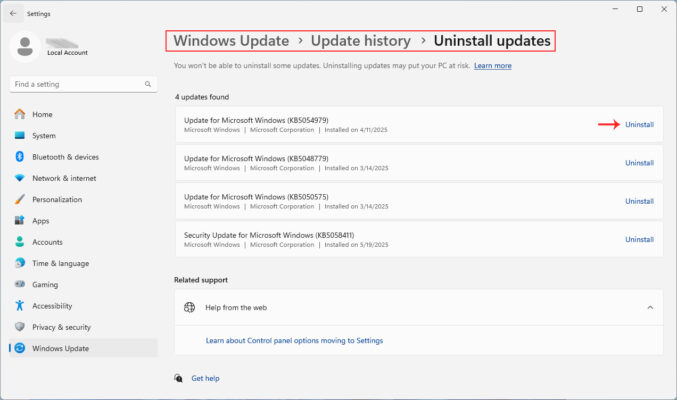Click the Accounts person icon

(19, 241)
